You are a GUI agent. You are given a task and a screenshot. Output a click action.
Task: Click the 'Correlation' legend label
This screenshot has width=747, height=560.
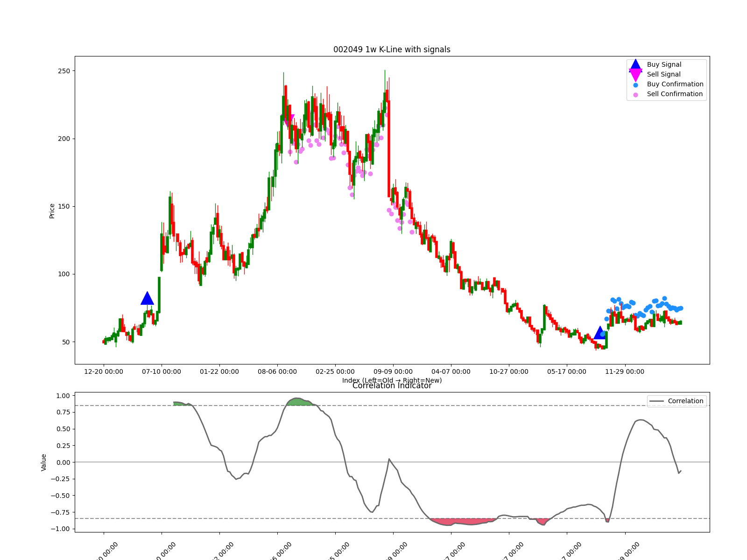tap(685, 401)
